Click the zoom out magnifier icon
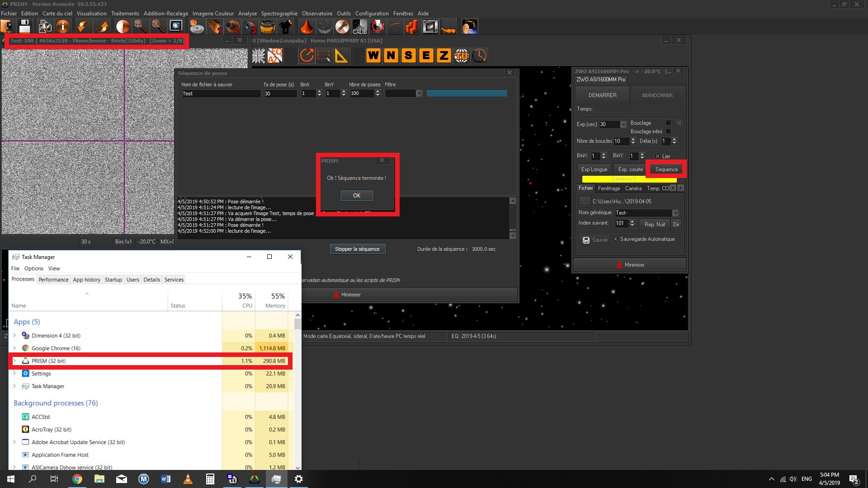Viewport: 868px width, 488px height. coord(140,27)
